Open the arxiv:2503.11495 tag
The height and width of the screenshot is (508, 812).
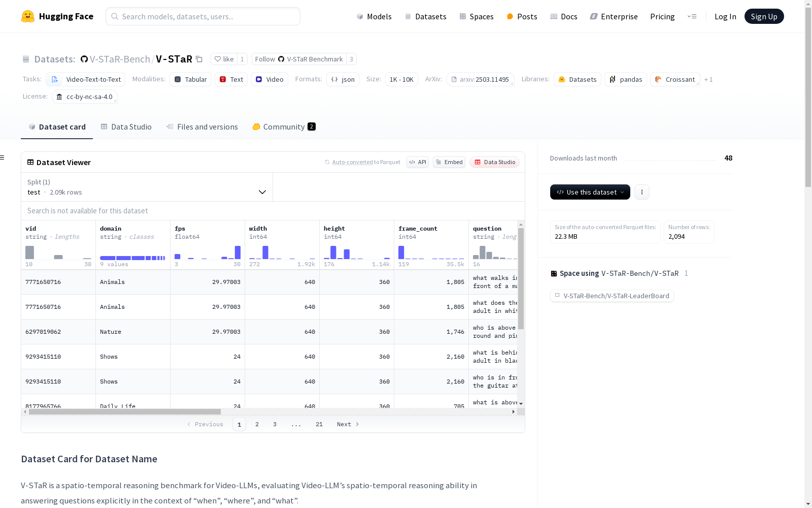pos(480,79)
